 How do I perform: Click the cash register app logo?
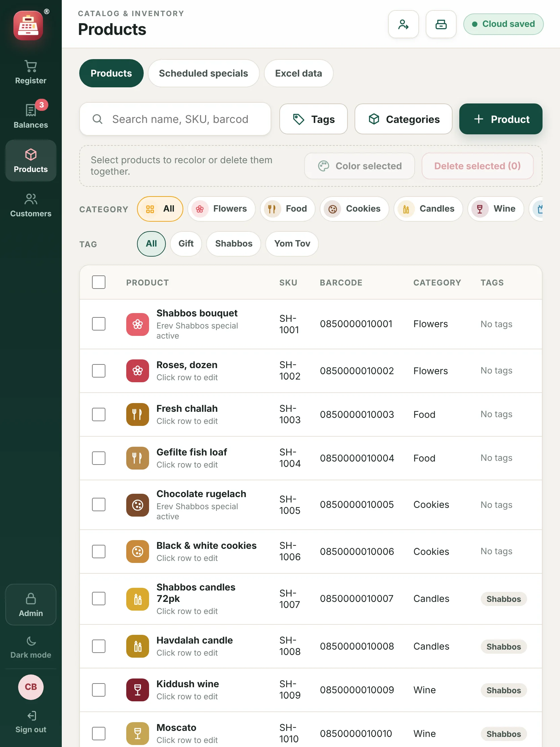click(28, 26)
